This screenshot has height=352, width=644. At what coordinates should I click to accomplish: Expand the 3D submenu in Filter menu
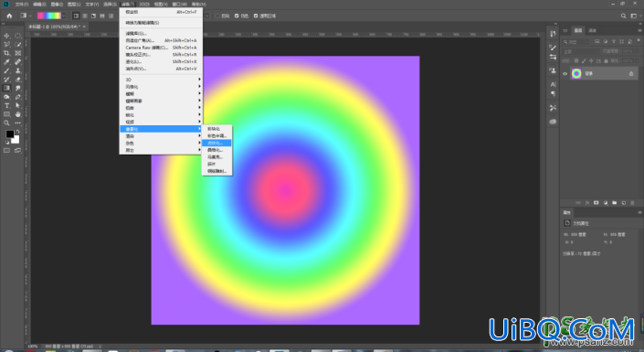click(161, 80)
